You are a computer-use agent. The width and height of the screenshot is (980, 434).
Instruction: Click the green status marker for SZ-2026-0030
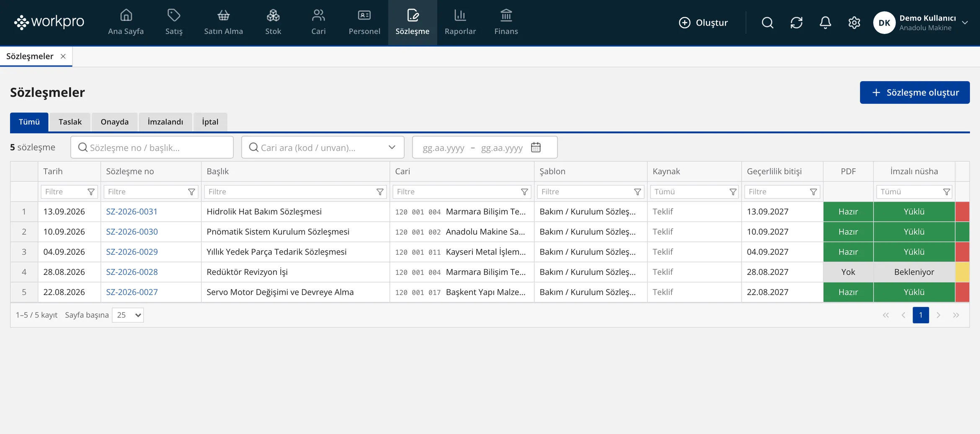tap(962, 232)
